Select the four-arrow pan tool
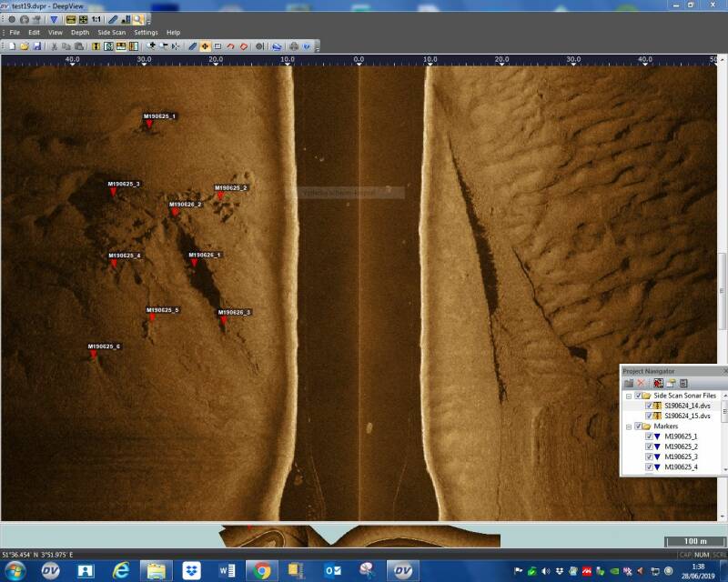The image size is (728, 582). pyautogui.click(x=205, y=46)
